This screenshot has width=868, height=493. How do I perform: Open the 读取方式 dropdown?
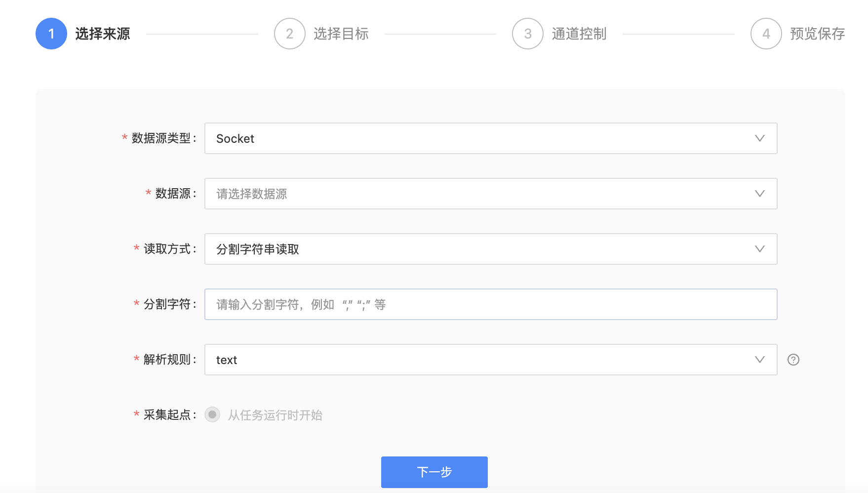(x=491, y=249)
